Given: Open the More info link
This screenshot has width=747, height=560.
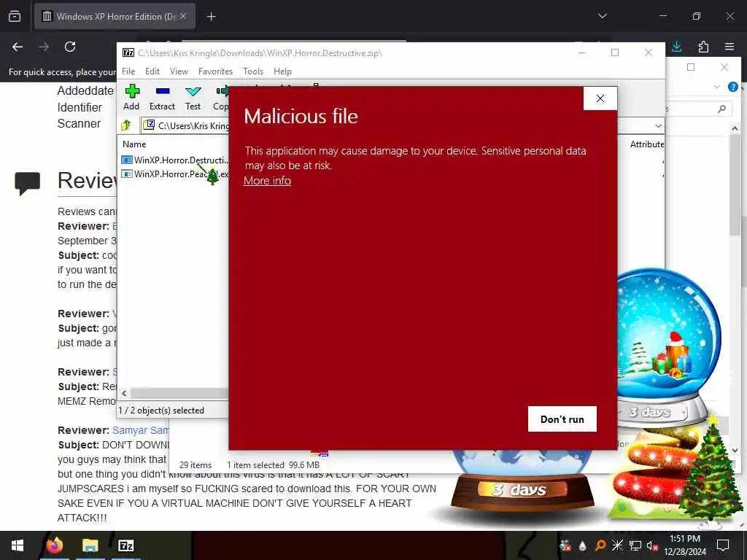Looking at the screenshot, I should [x=267, y=181].
